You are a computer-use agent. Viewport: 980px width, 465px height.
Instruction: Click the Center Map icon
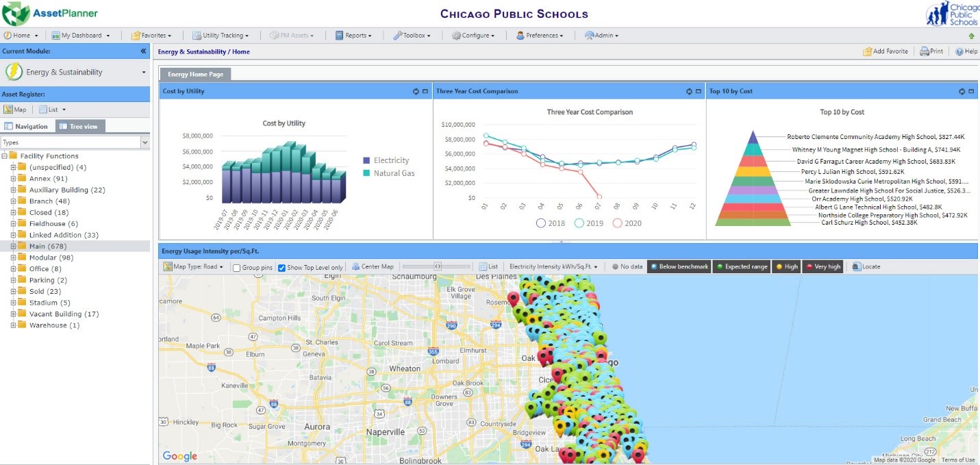pyautogui.click(x=355, y=266)
